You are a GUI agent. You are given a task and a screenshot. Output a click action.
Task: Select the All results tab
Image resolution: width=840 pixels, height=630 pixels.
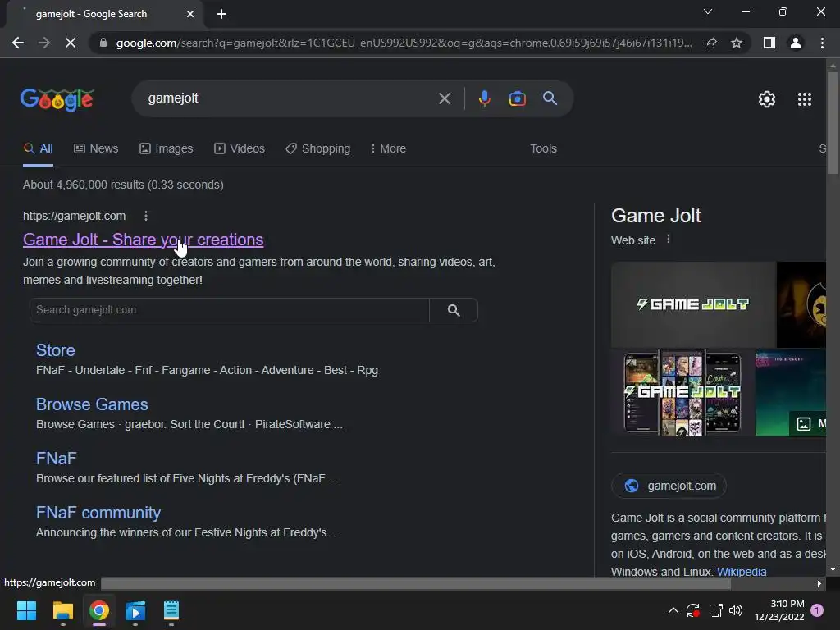click(x=38, y=148)
